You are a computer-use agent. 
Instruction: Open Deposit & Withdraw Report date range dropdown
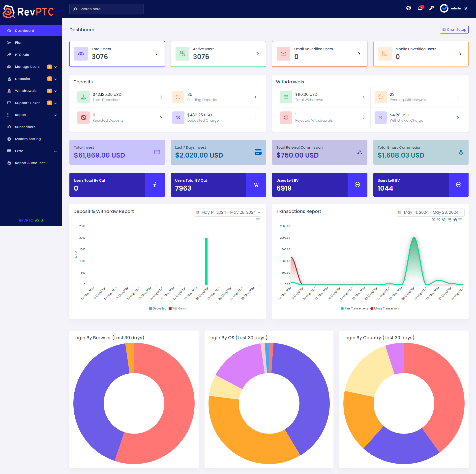click(x=228, y=212)
